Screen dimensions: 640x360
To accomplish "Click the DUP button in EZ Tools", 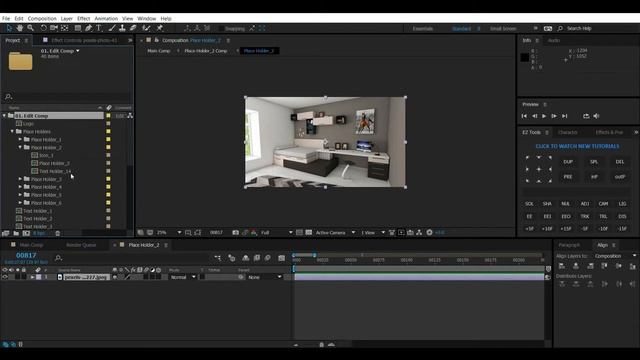I will point(568,162).
